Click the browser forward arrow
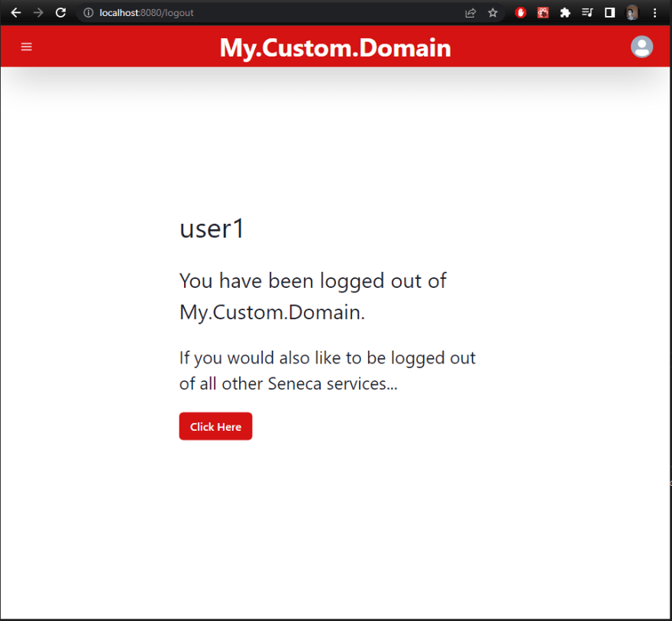Image resolution: width=672 pixels, height=621 pixels. coord(38,13)
